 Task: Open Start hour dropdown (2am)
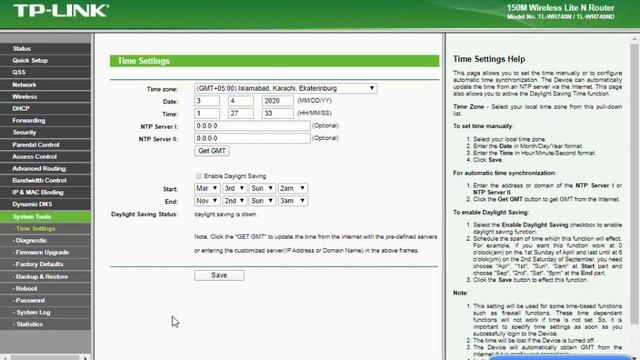293,188
